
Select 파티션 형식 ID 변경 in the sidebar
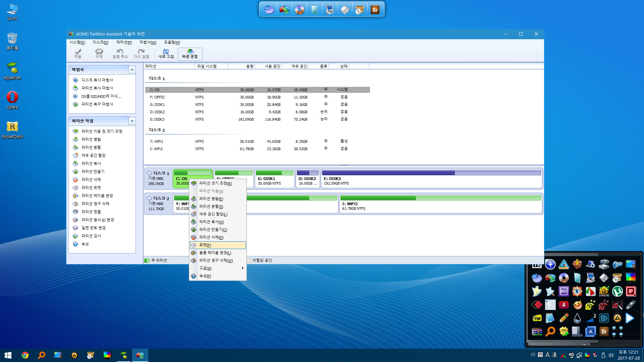point(98,220)
